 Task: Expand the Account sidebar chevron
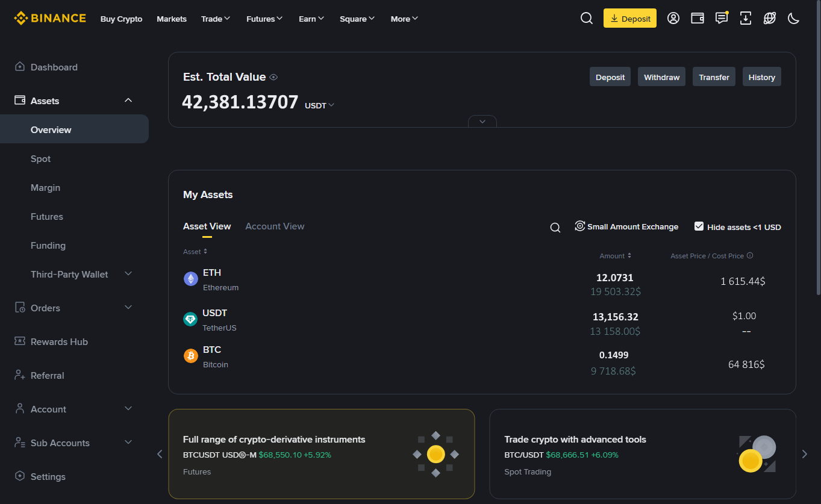coord(128,409)
